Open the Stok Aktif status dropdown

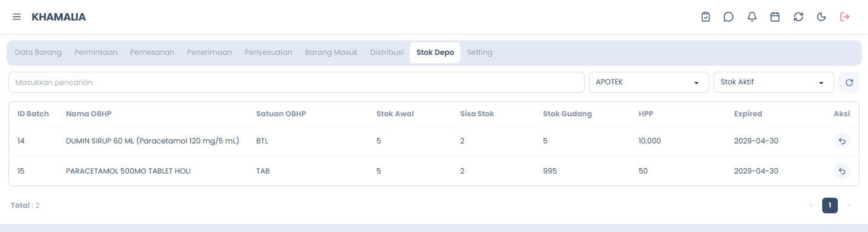click(x=774, y=83)
